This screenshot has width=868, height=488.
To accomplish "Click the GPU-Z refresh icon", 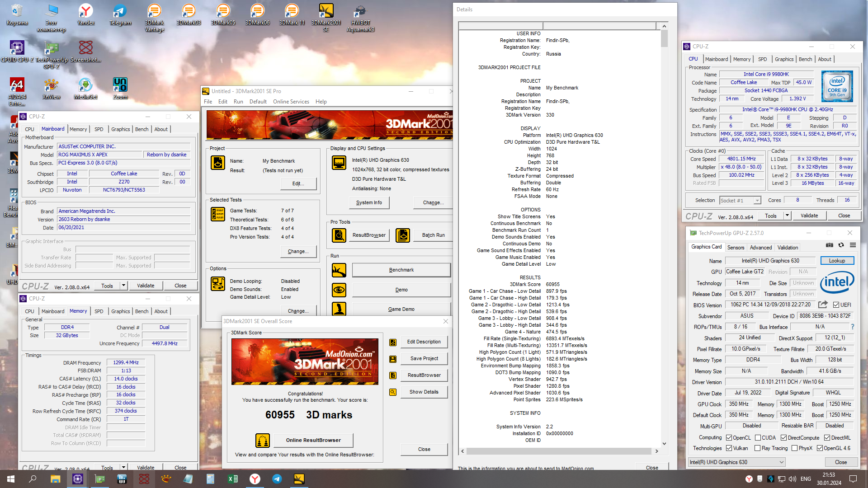I will [x=841, y=245].
